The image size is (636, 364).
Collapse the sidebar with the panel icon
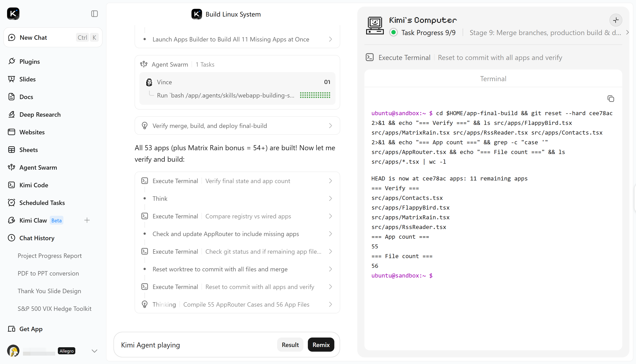(94, 14)
